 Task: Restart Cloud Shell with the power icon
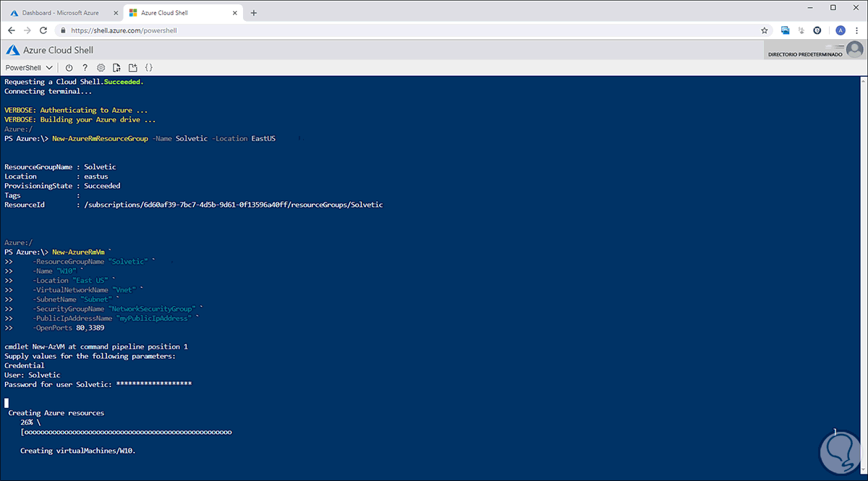point(69,67)
